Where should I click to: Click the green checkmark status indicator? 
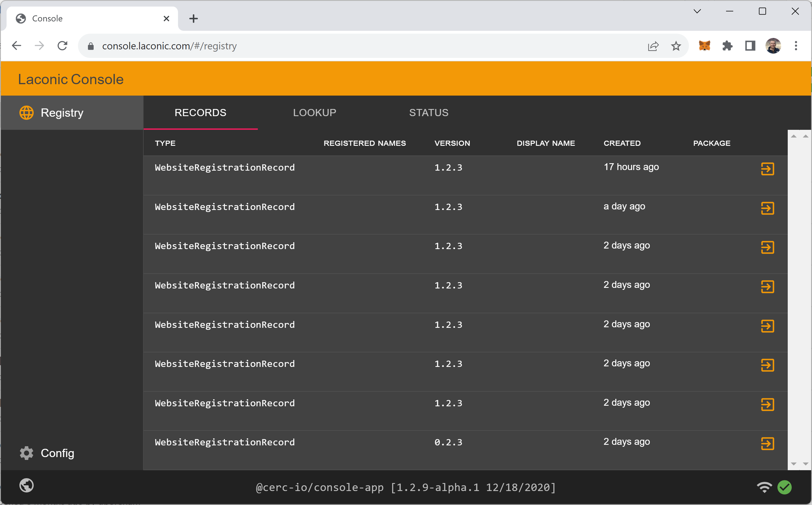pos(784,487)
